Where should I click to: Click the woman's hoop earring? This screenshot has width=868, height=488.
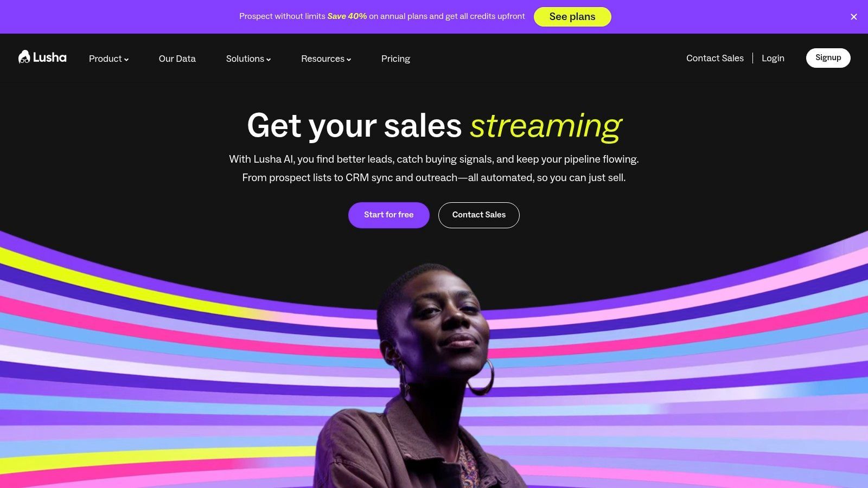pos(482,377)
